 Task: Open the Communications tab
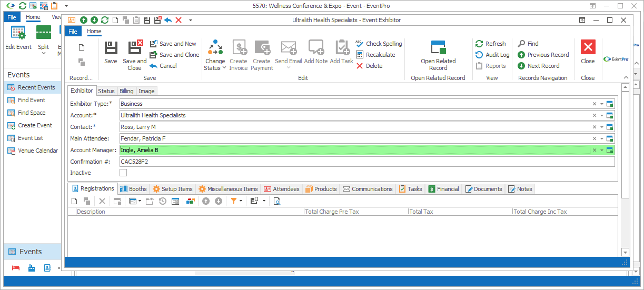coord(368,189)
